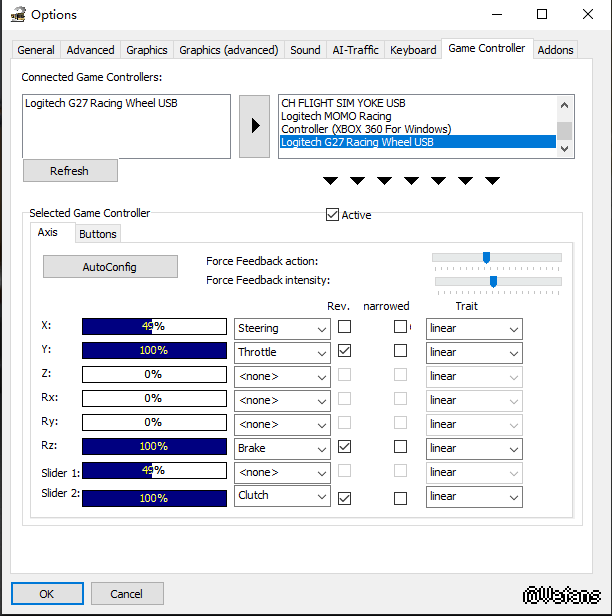Click the AutoConfig button
The image size is (612, 616).
click(x=110, y=267)
